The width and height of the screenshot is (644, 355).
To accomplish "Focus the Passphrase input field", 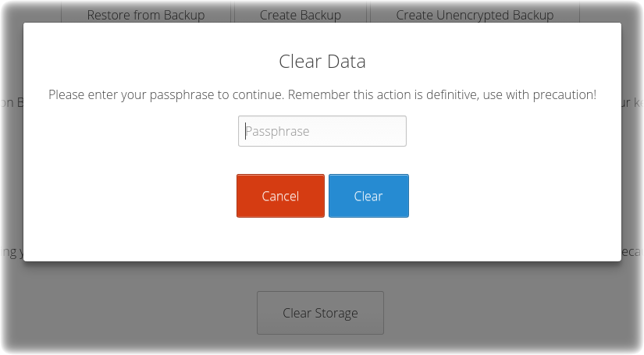I will click(322, 131).
